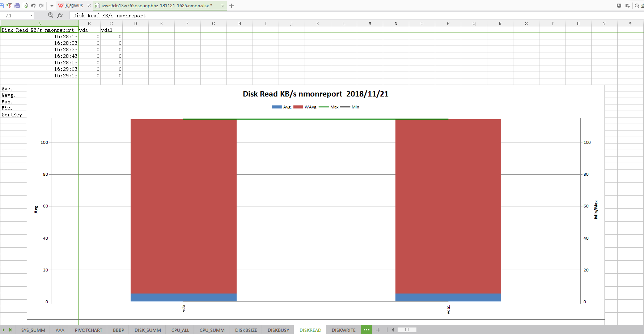
Task: Click the 'Avg' left axis title
Action: [36, 210]
